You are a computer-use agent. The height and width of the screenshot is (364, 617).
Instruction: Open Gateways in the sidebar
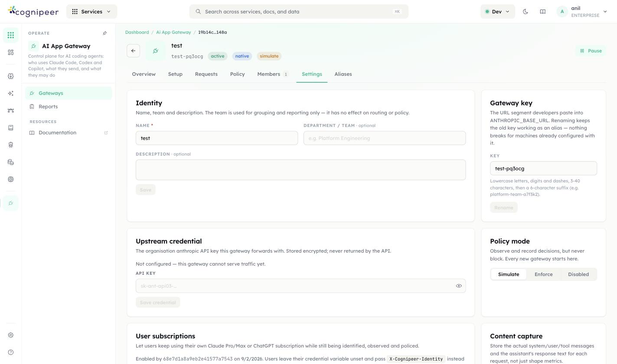click(x=69, y=93)
